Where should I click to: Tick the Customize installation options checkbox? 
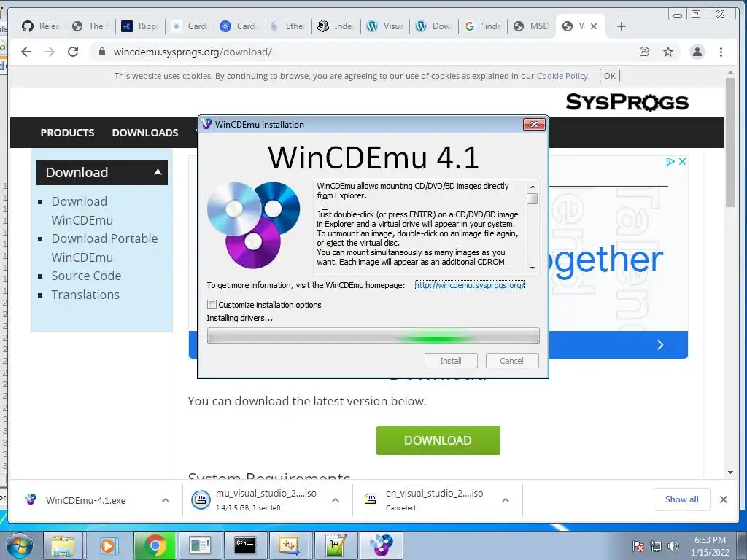click(x=212, y=304)
